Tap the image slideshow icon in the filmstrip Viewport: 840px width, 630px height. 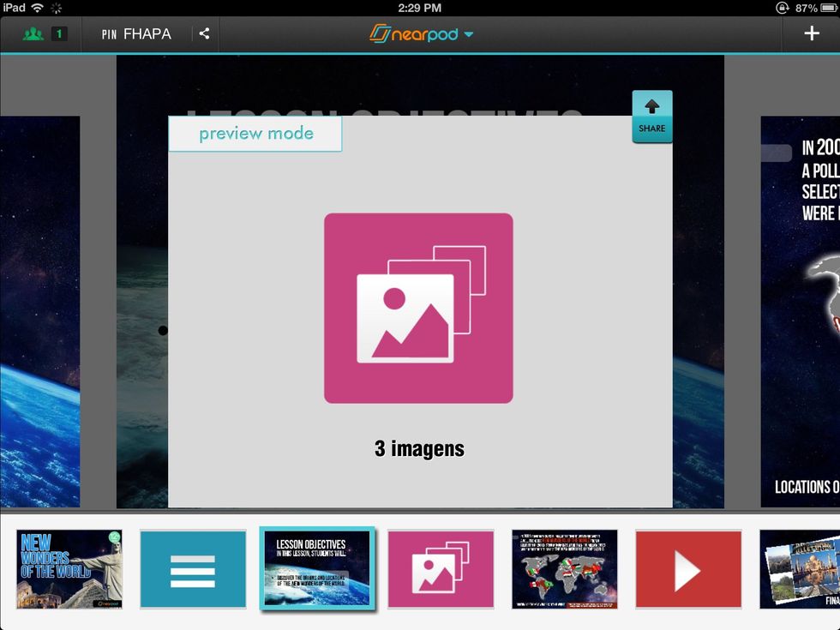pyautogui.click(x=441, y=568)
